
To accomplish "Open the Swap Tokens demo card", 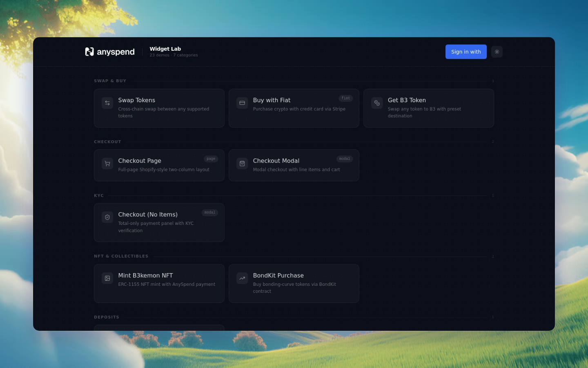I will point(159,108).
